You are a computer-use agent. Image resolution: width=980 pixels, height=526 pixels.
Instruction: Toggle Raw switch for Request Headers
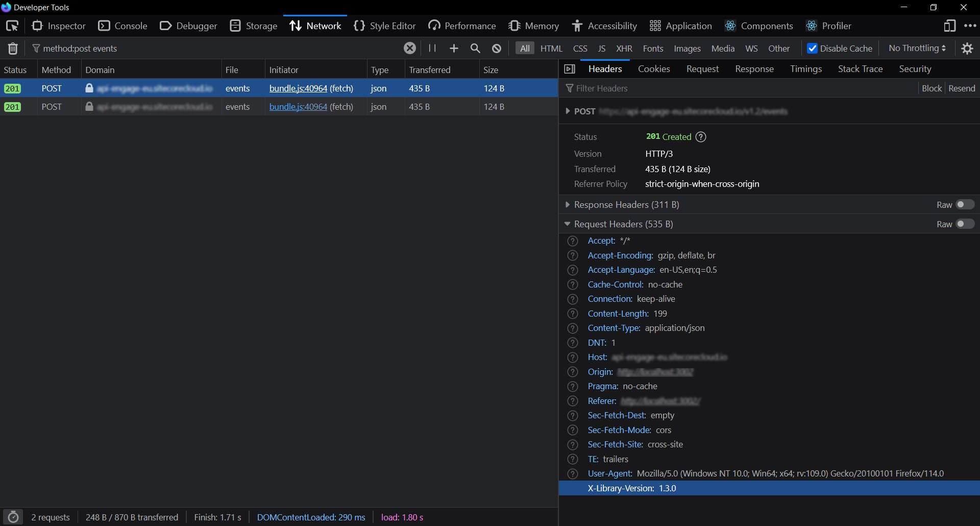tap(965, 224)
